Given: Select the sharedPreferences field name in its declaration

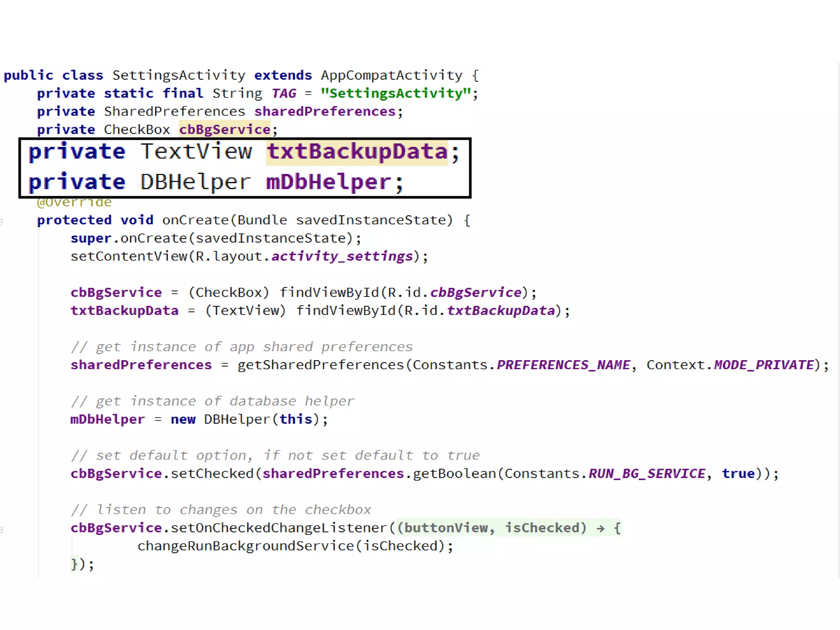Looking at the screenshot, I should pos(325,112).
